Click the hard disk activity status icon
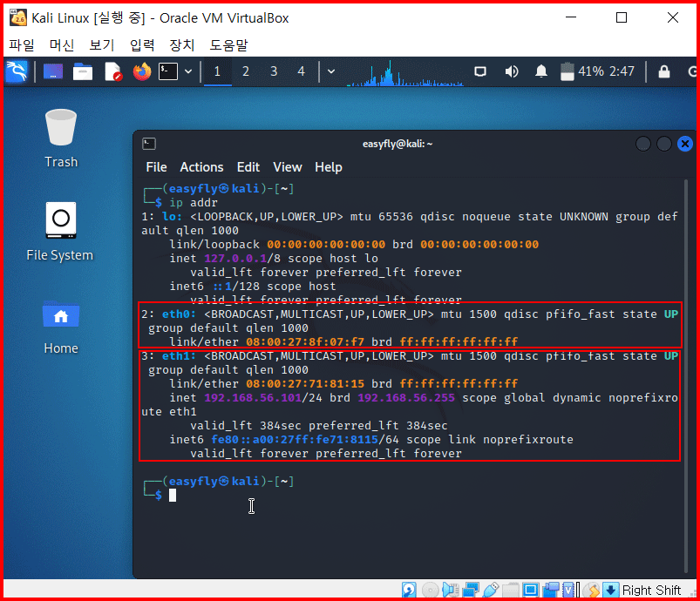This screenshot has width=700, height=601. click(x=409, y=590)
